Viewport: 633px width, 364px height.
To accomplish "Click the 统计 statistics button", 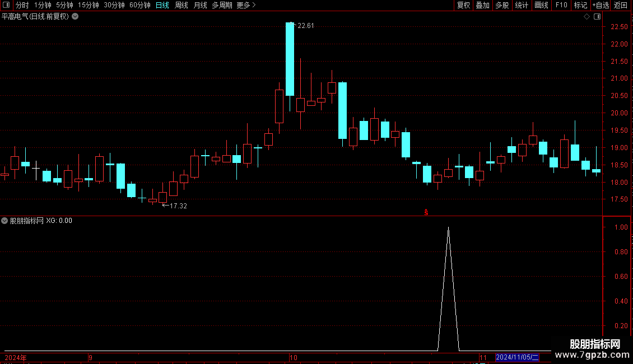I will (522, 5).
